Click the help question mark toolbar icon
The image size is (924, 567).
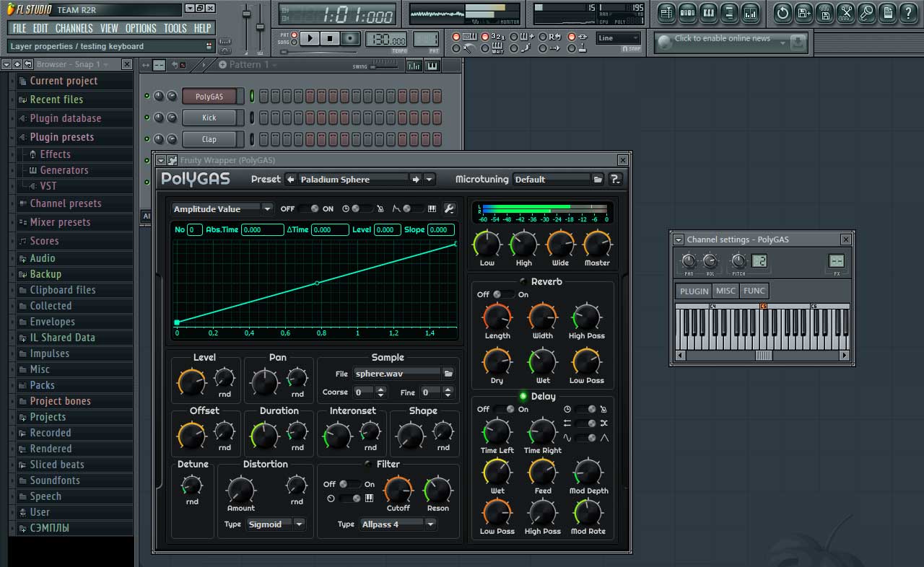908,12
